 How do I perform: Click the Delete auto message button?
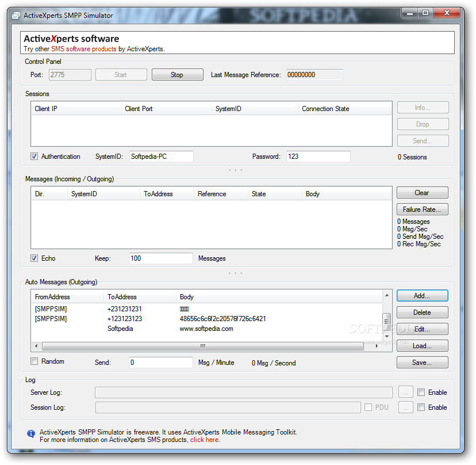pyautogui.click(x=423, y=312)
